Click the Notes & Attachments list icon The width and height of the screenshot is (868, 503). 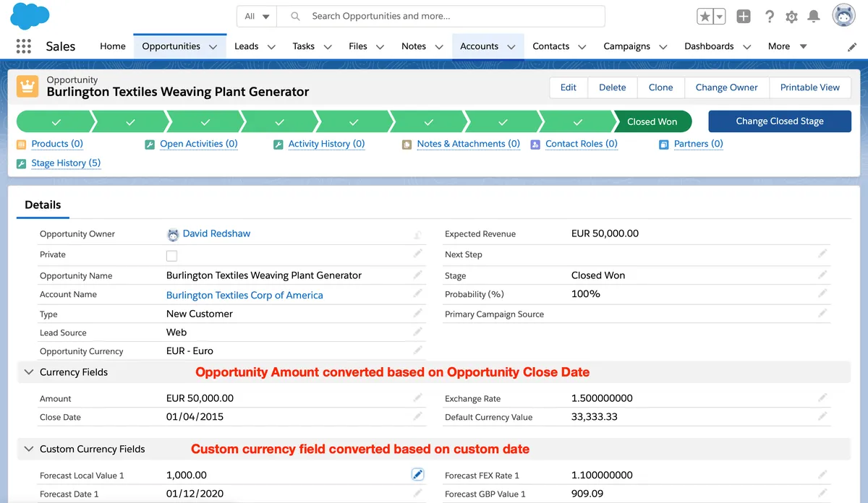coord(407,145)
